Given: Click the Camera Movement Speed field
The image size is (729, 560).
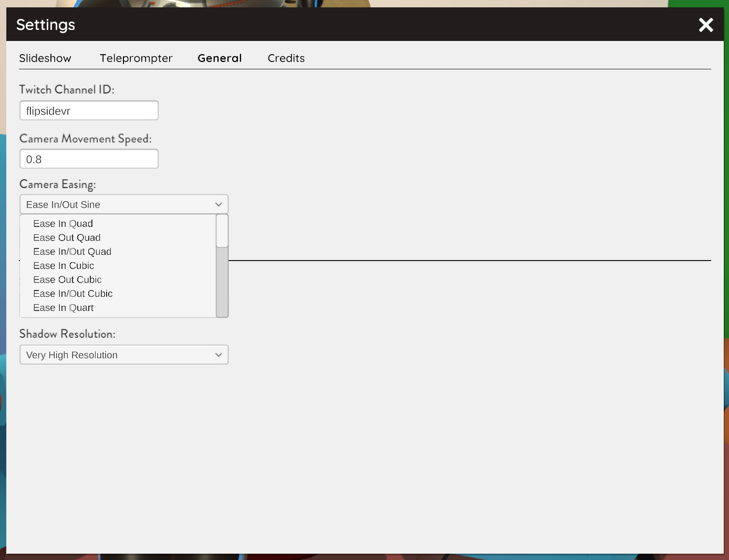Looking at the screenshot, I should 89,159.
